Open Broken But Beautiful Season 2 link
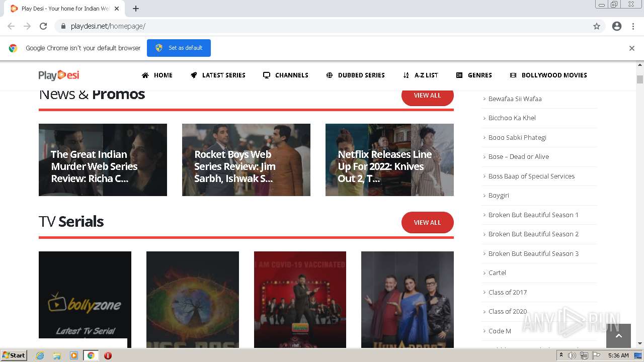 (533, 234)
